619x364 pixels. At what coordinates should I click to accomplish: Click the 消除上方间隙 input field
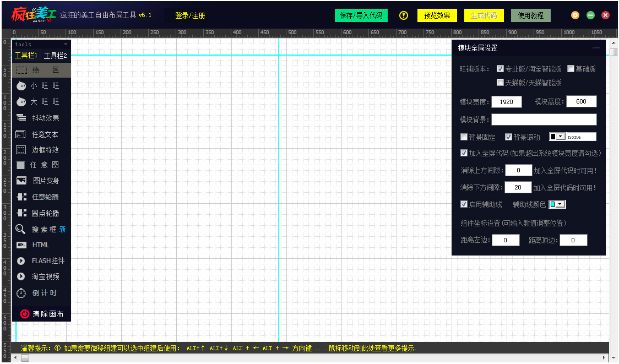tap(518, 170)
